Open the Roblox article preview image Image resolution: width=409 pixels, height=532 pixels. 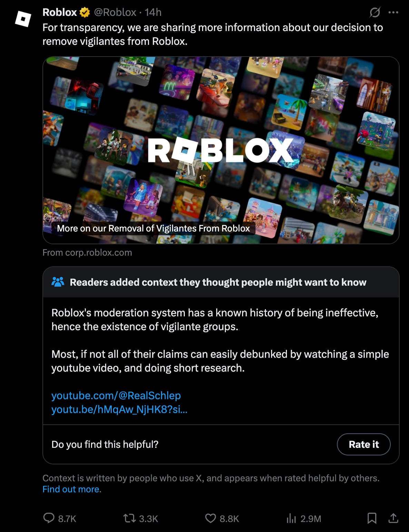coord(221,150)
